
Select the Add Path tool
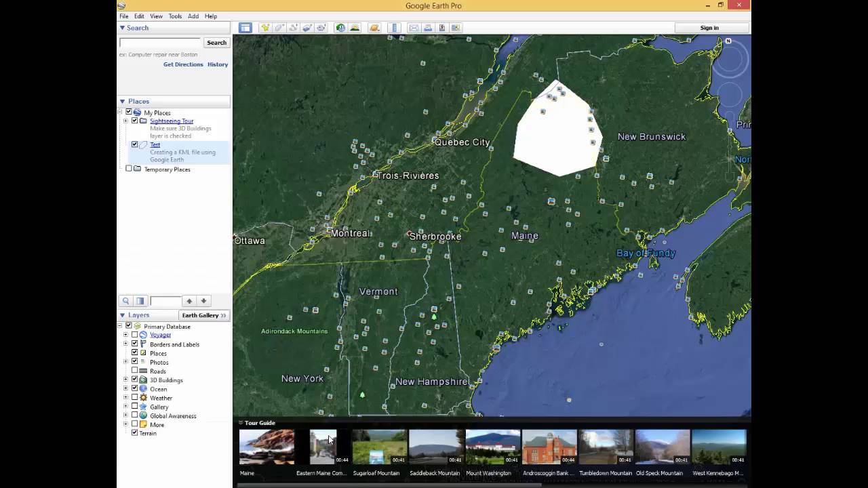coord(294,28)
